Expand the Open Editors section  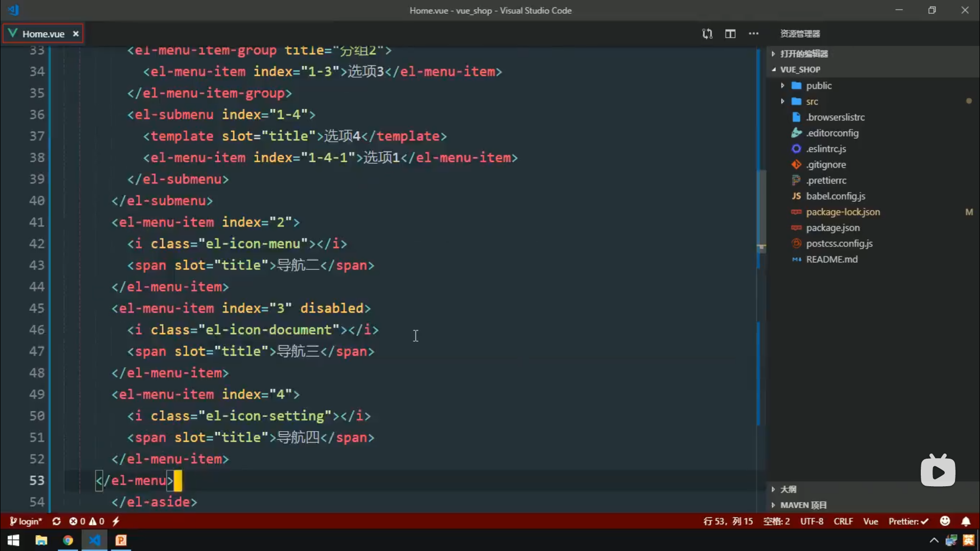873,54
